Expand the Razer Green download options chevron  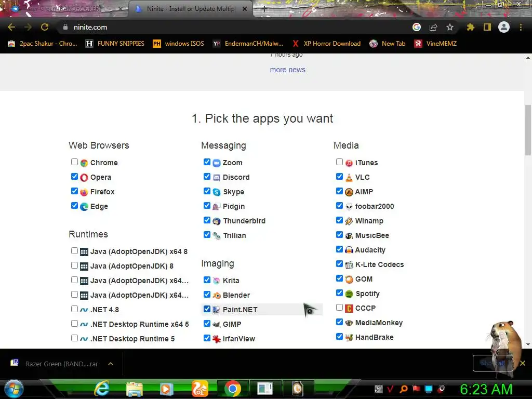111,364
